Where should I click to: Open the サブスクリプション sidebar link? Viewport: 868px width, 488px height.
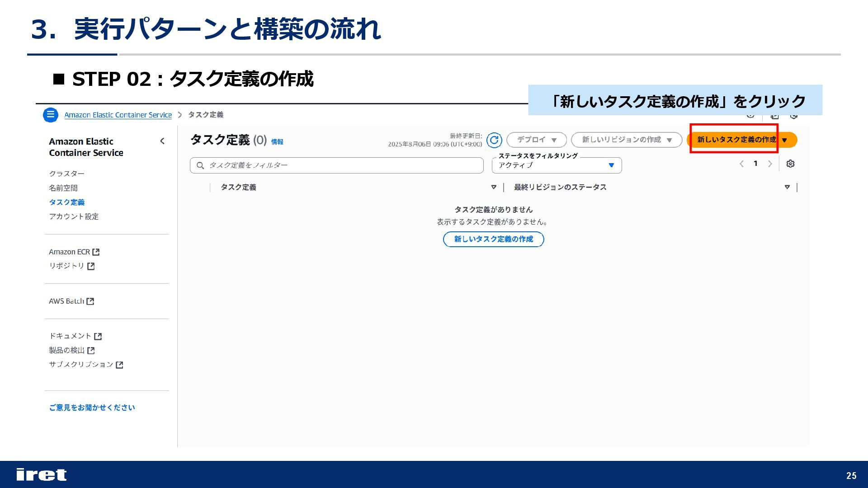pyautogui.click(x=81, y=365)
